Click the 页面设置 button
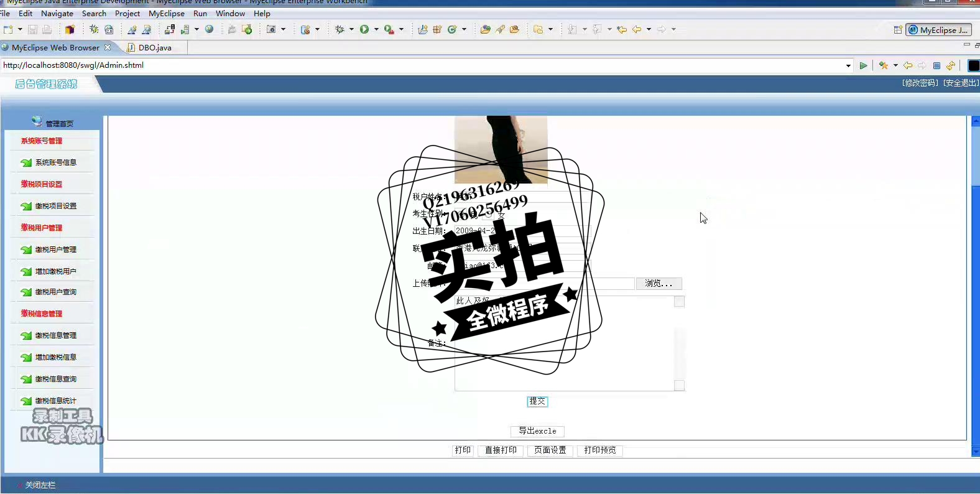This screenshot has height=494, width=980. point(550,450)
